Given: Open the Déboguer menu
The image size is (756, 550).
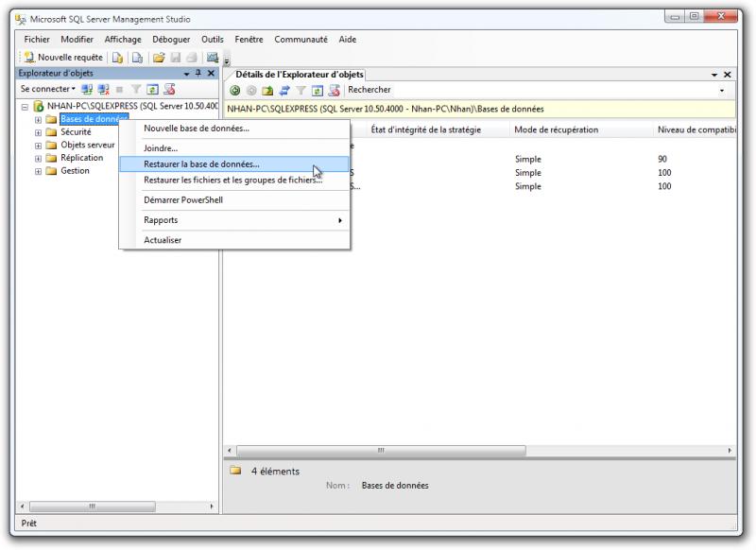Looking at the screenshot, I should tap(171, 40).
